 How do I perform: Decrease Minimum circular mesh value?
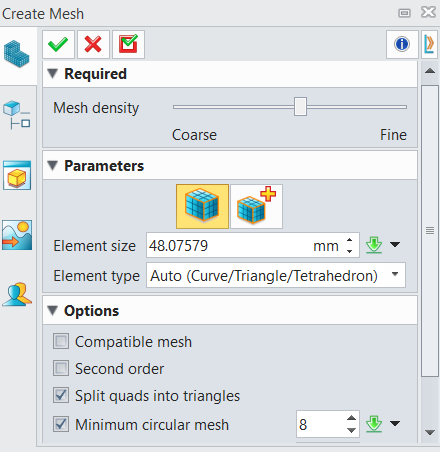click(x=351, y=430)
